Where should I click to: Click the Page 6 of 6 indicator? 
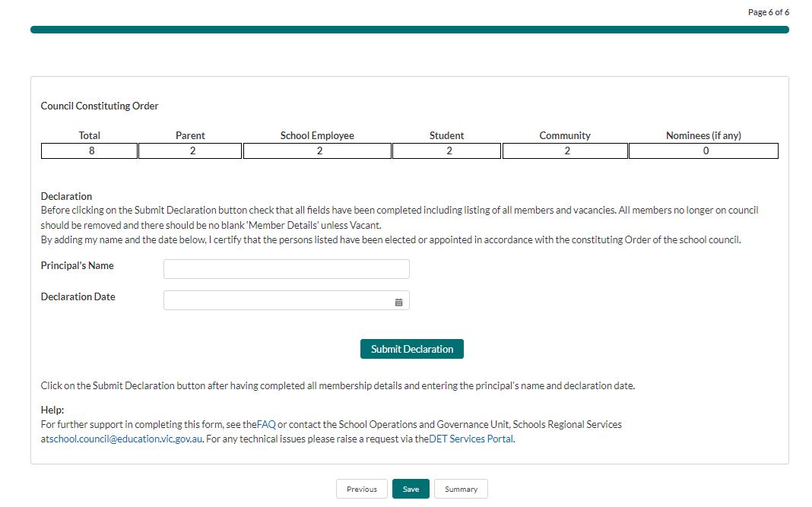coord(768,12)
